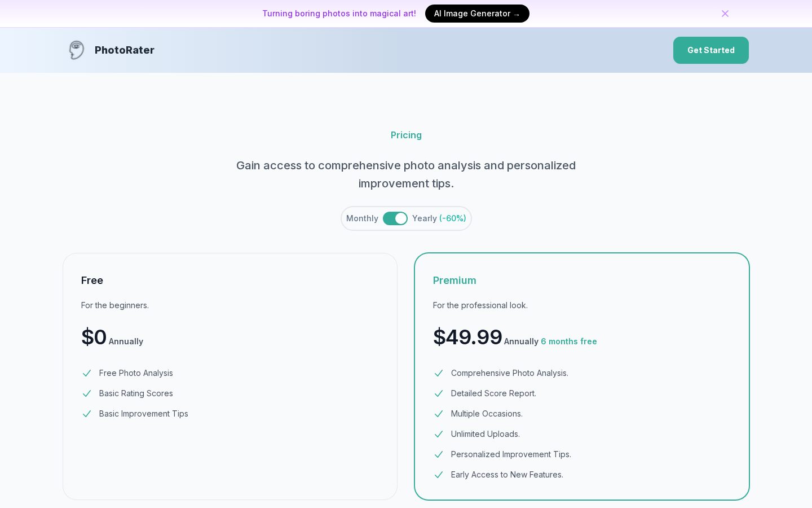Click the Pricing heading
The height and width of the screenshot is (508, 812).
point(406,135)
